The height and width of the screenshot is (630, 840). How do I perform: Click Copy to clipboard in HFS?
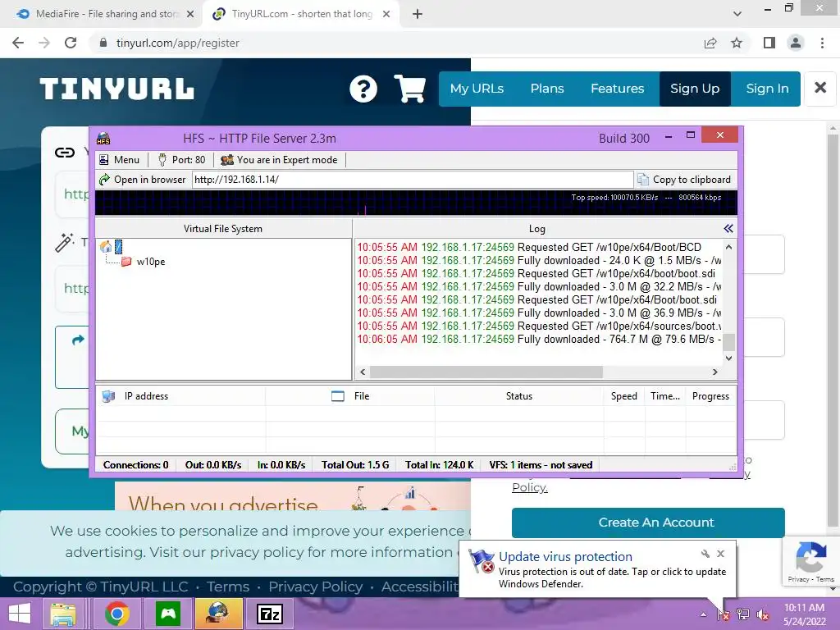(684, 180)
